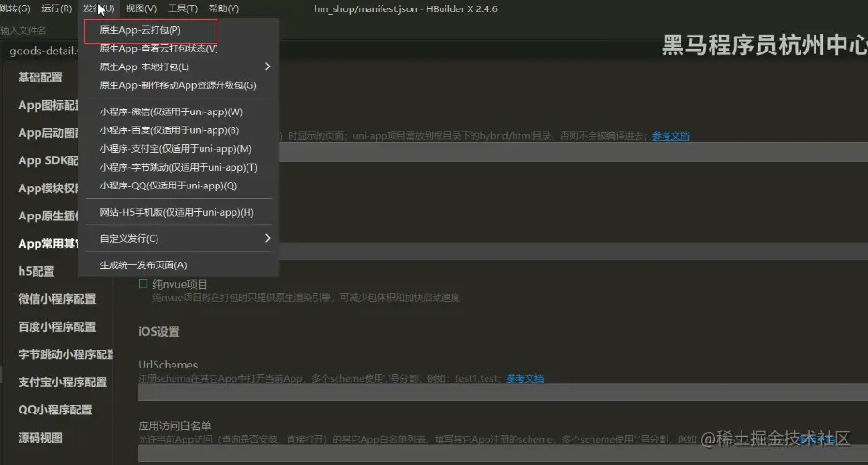Click the UrlSchemes input field
Image resolution: width=868 pixels, height=465 pixels.
pyautogui.click(x=502, y=393)
